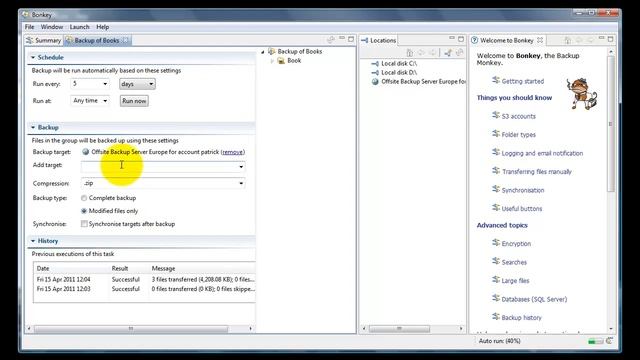Click the forward arrow icon in Locations toolbar
Screen dimensions: 640x360
[x=432, y=53]
